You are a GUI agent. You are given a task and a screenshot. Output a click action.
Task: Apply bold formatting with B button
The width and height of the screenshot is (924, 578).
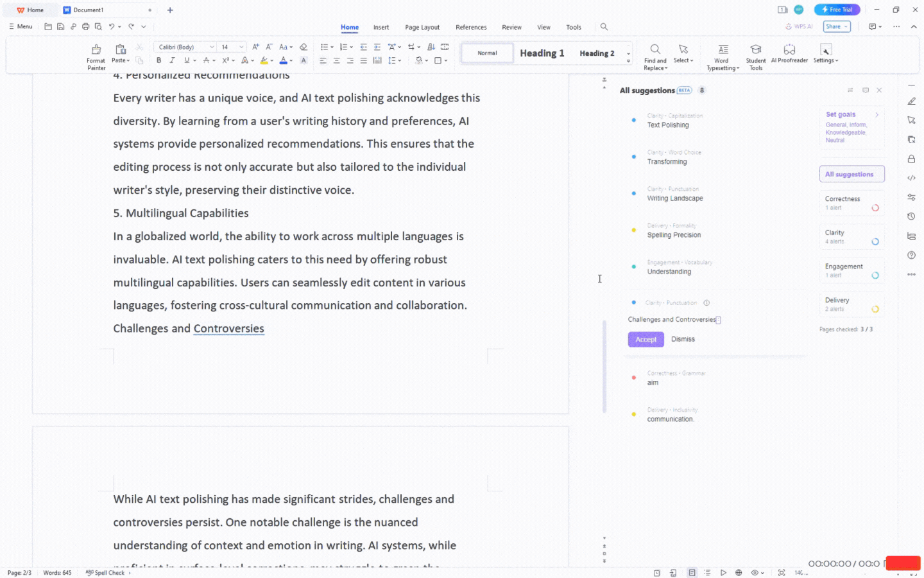[158, 60]
